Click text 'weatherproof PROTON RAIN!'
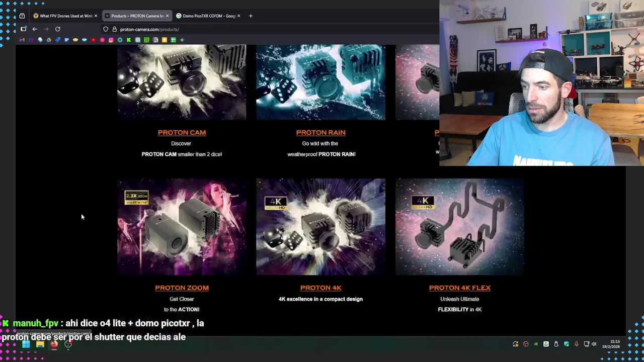 321,154
